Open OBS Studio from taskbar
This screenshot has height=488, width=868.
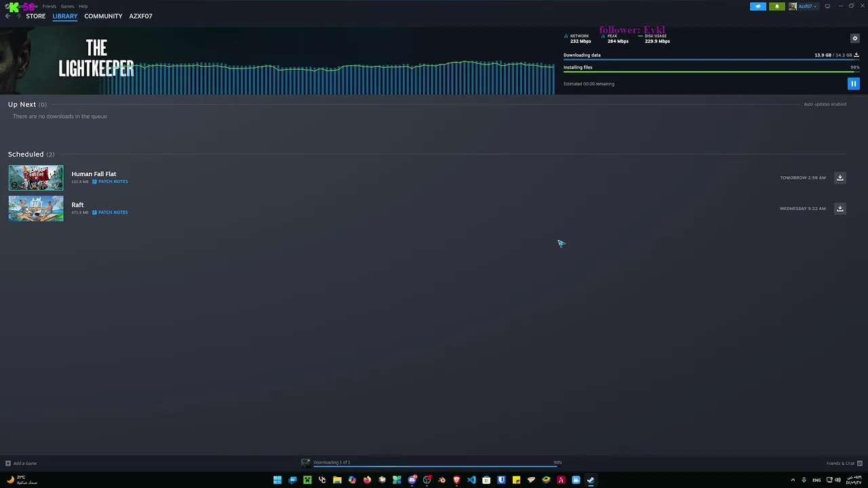pyautogui.click(x=427, y=480)
